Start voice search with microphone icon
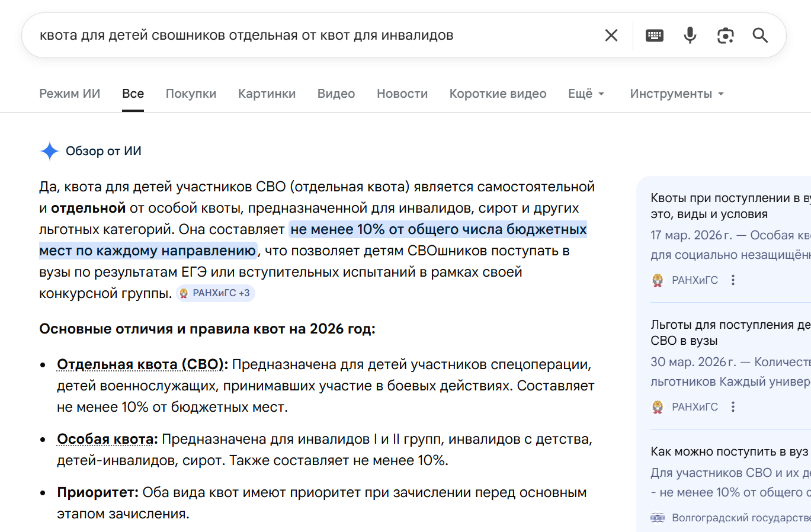This screenshot has width=811, height=532. tap(690, 36)
